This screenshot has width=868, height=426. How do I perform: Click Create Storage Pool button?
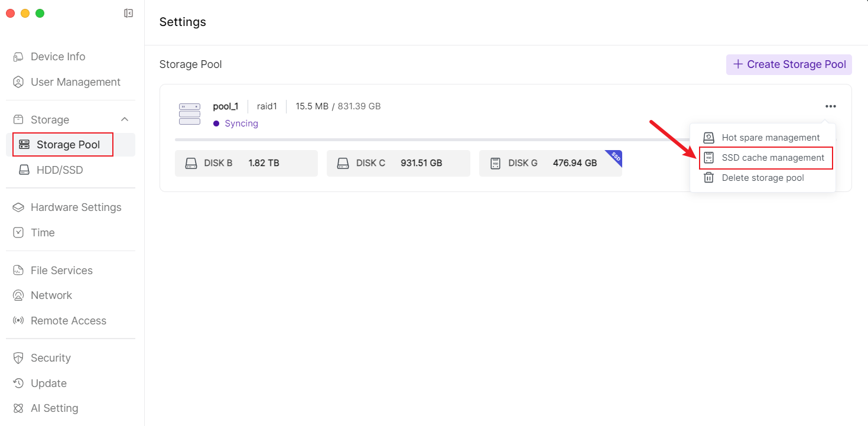[x=789, y=64]
